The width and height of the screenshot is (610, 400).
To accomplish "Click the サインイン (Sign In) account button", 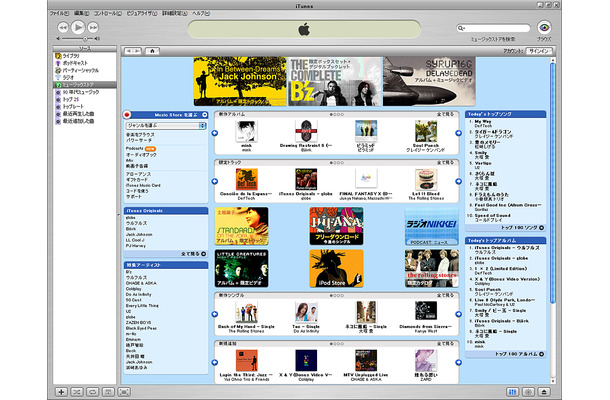I will point(539,51).
